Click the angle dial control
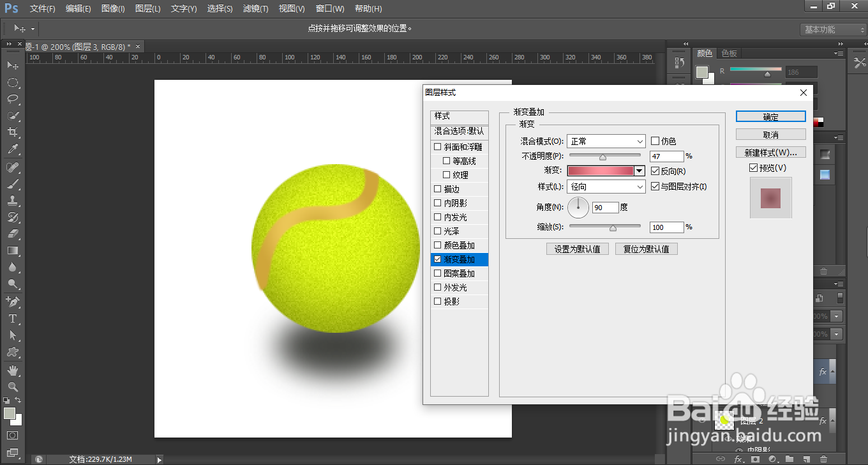The width and height of the screenshot is (868, 465). (x=578, y=207)
